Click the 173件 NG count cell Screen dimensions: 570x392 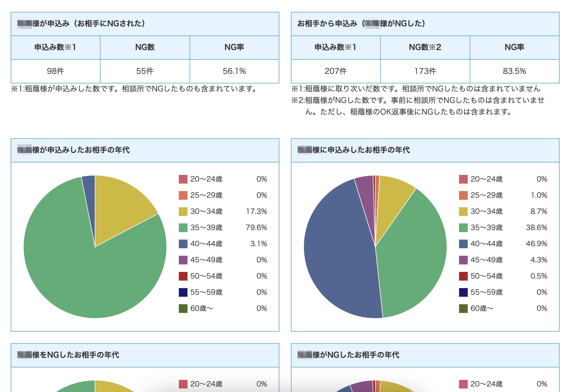tap(425, 71)
